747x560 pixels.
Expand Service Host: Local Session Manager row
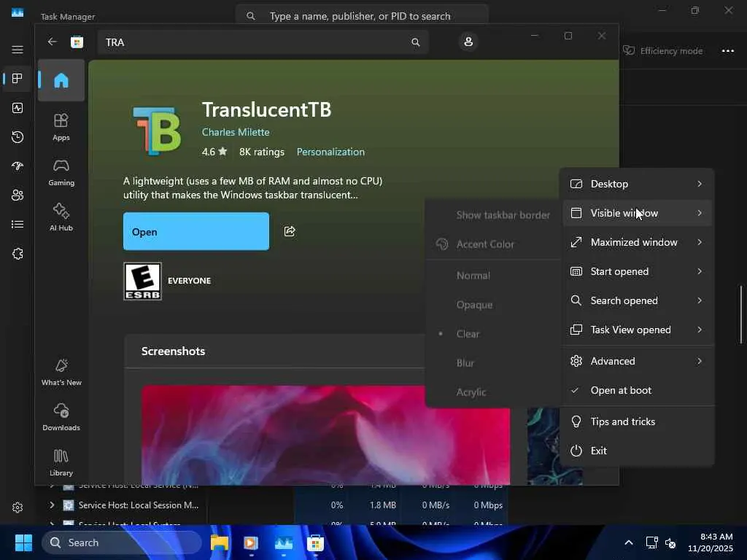click(x=52, y=505)
